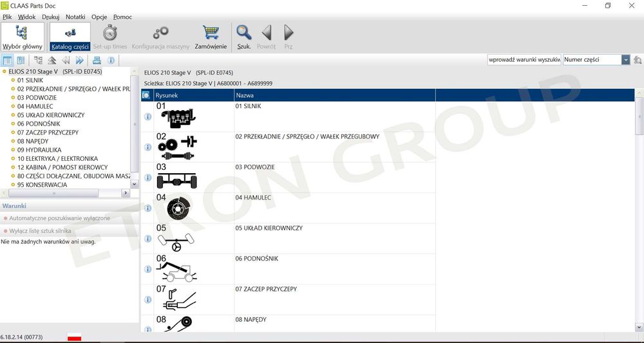644x343 pixels.
Task: Open Katalog części parts catalog
Action: [x=70, y=37]
